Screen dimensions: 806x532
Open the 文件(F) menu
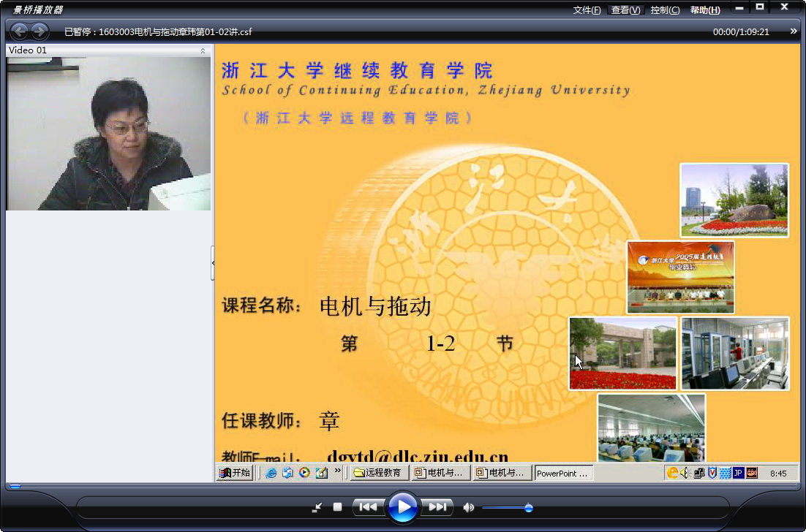tap(587, 9)
